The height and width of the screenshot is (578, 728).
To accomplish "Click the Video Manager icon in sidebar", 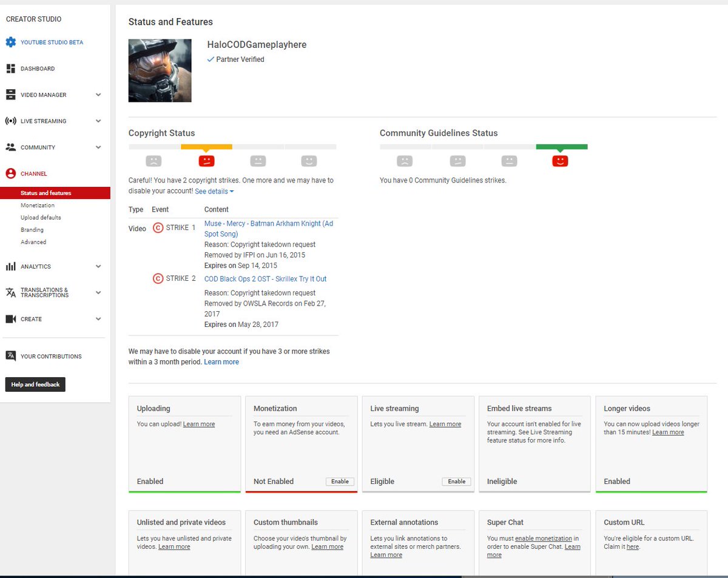I will (10, 95).
